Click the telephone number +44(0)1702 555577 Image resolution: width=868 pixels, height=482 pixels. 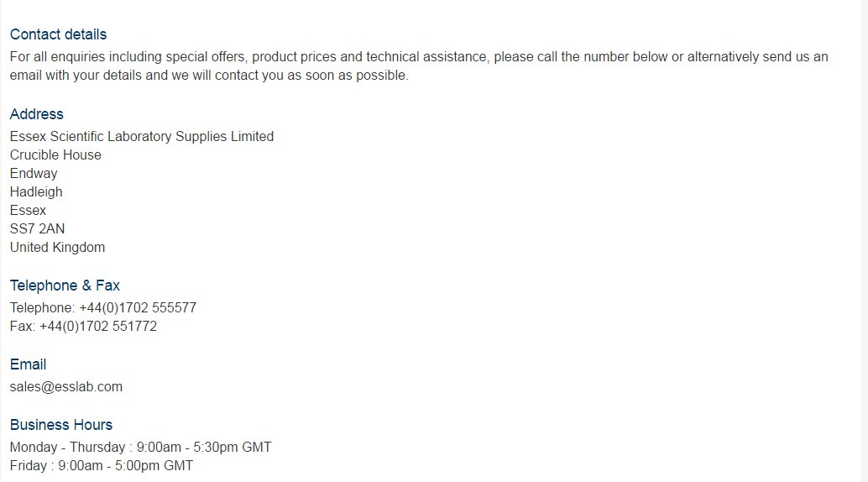[x=138, y=307]
